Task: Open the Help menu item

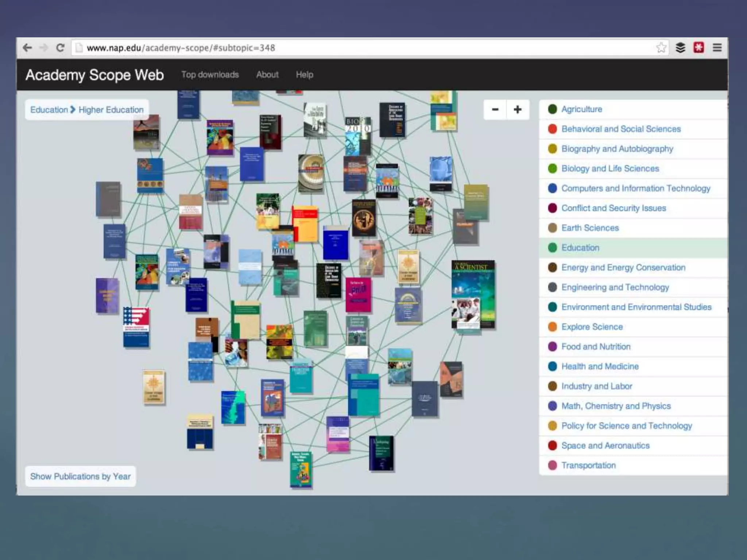Action: (305, 75)
